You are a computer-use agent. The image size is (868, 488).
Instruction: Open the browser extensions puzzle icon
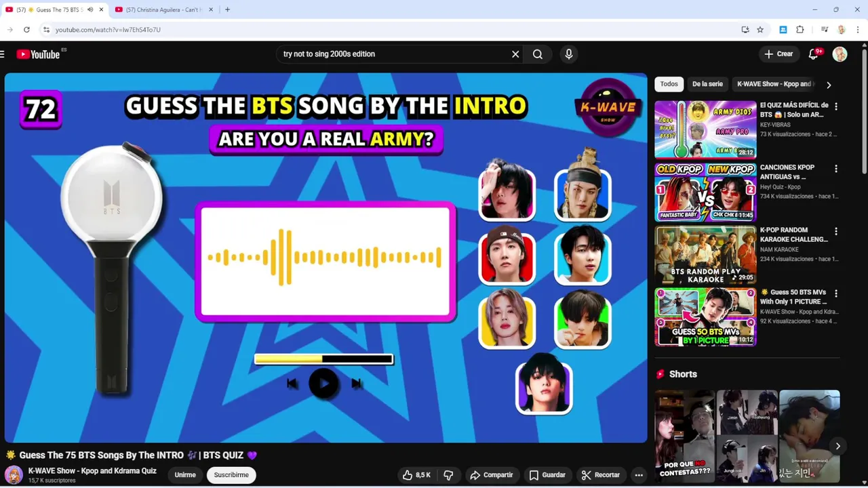click(x=800, y=30)
